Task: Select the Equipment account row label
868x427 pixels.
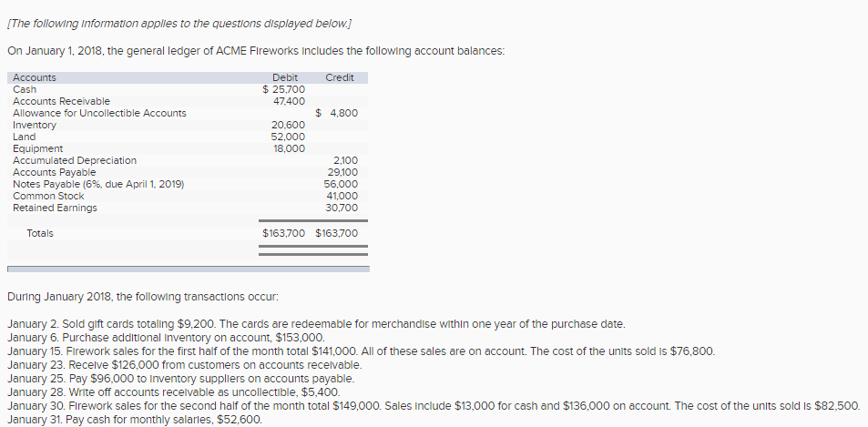Action: (37, 148)
